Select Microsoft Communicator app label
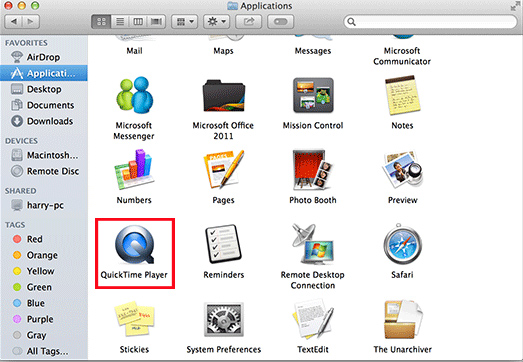The height and width of the screenshot is (362, 523). coord(402,56)
